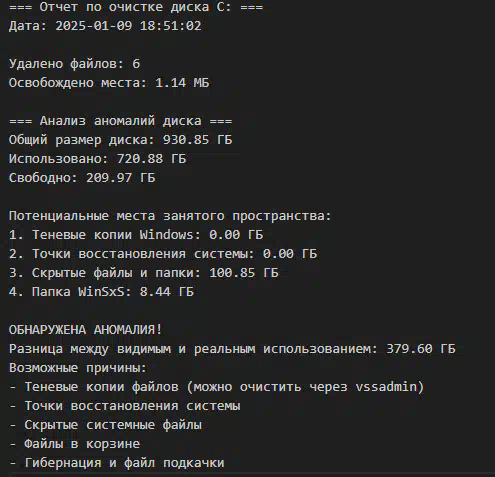
Task: Click the vssadmin shadow copies bullet
Action: click(217, 387)
